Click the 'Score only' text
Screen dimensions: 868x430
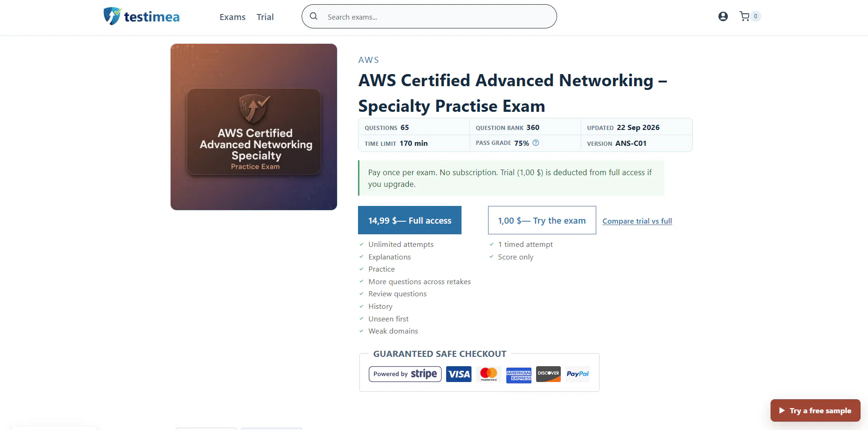coord(516,257)
